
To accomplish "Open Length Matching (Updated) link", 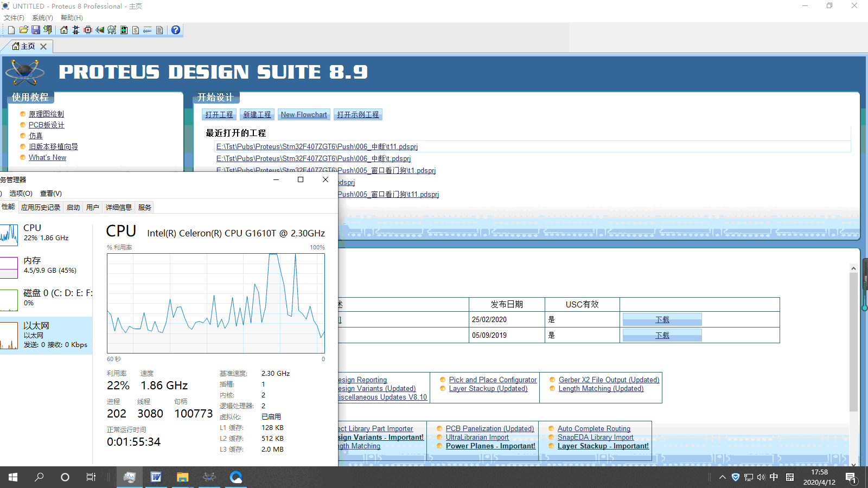I will [x=601, y=388].
